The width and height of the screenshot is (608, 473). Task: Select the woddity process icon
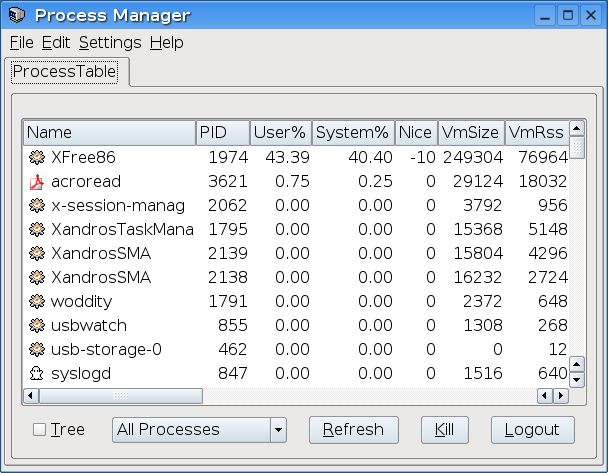[37, 301]
